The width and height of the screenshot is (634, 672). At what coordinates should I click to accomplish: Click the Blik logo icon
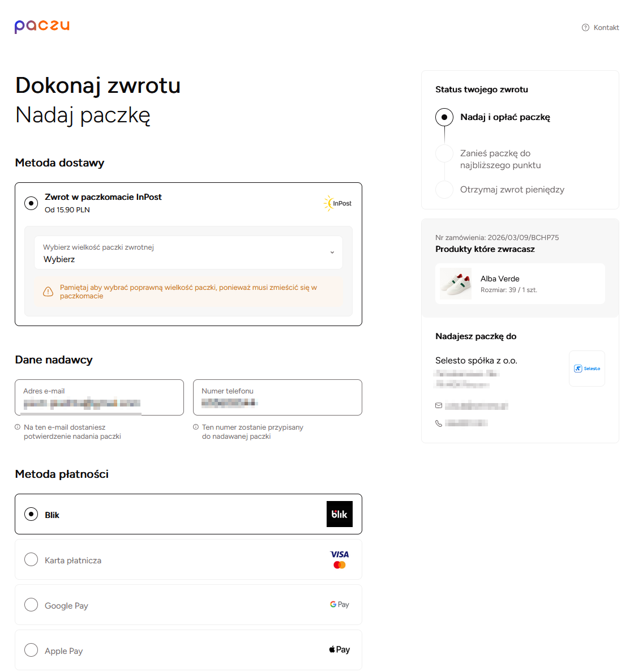(x=339, y=513)
